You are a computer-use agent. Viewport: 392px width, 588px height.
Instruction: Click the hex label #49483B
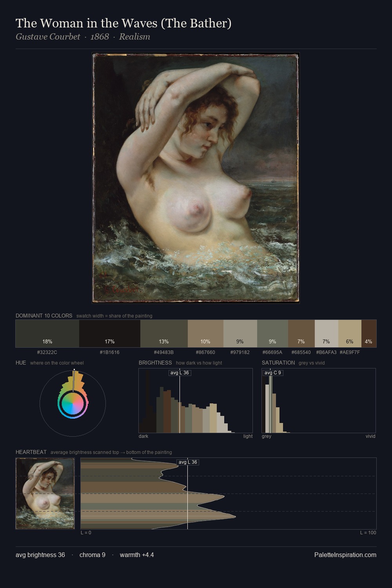tap(164, 352)
